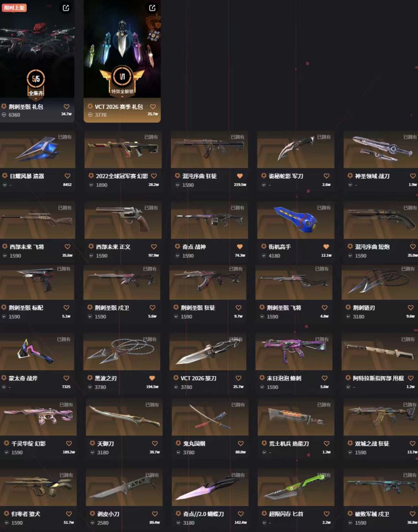
Task: Open the 超限闪存 匕首 name link
Action: pyautogui.click(x=286, y=514)
